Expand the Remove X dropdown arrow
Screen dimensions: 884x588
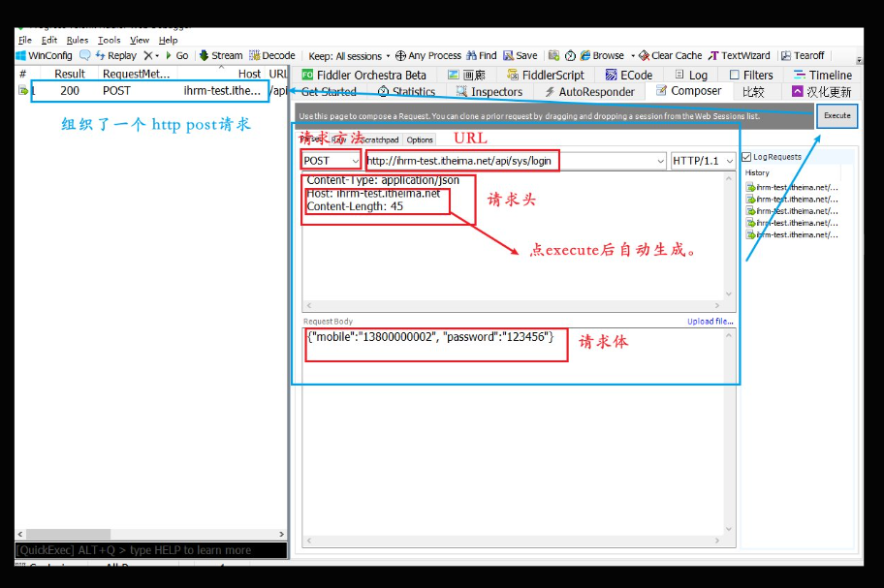pyautogui.click(x=157, y=56)
